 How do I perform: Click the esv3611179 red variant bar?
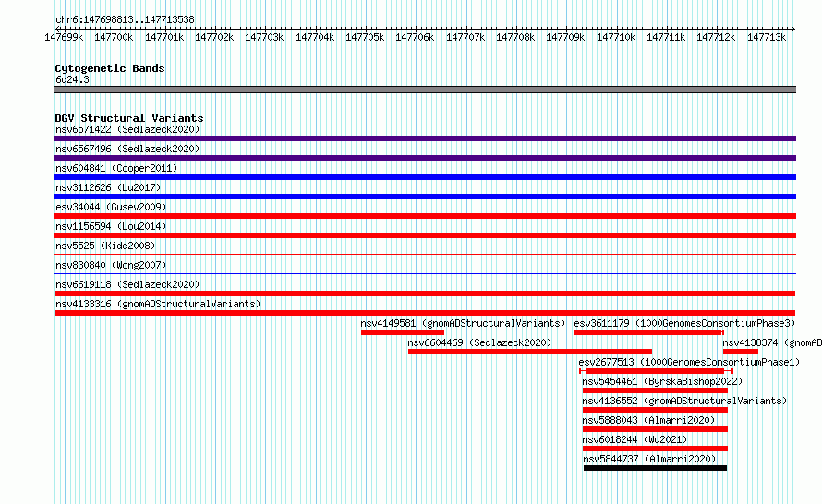point(649,332)
